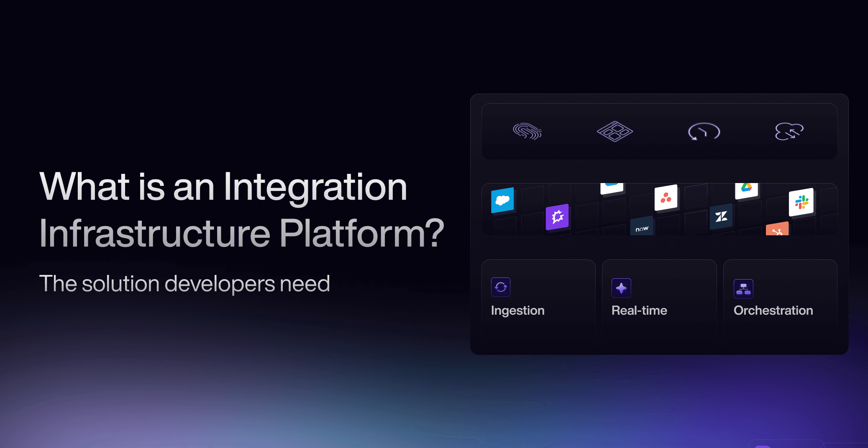
Task: Select the Slack logo tile
Action: [x=801, y=202]
